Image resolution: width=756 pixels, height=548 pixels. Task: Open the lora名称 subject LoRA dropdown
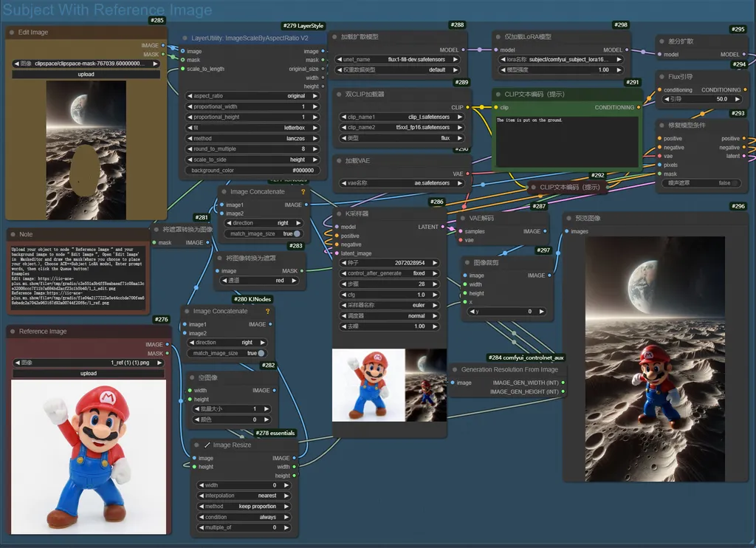click(x=561, y=59)
